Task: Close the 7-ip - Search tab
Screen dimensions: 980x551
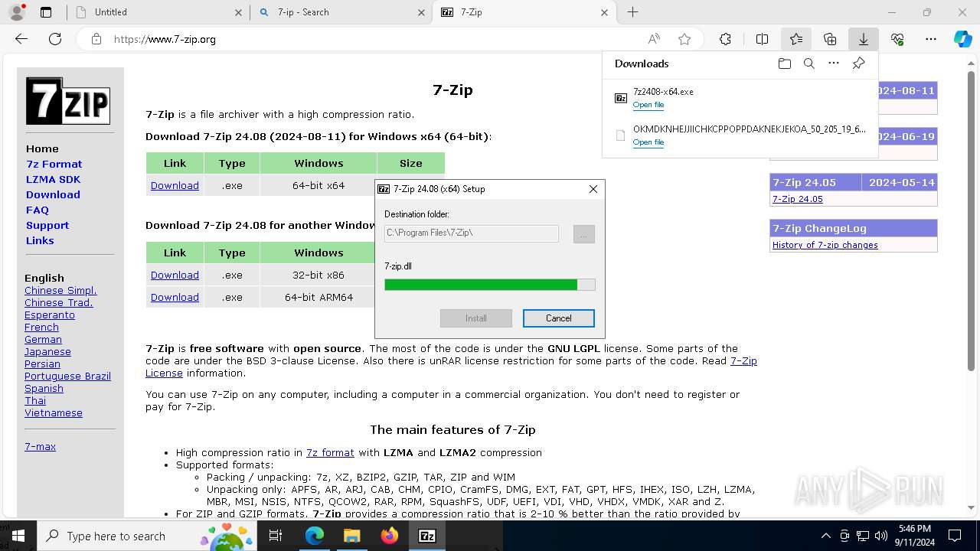Action: coord(421,12)
